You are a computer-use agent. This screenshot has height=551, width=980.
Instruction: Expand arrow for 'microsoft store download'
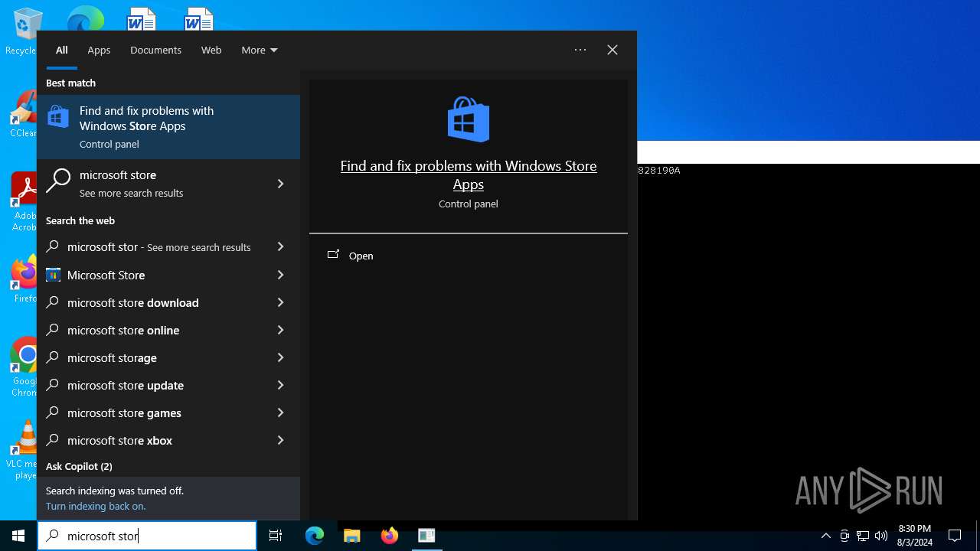click(x=280, y=302)
